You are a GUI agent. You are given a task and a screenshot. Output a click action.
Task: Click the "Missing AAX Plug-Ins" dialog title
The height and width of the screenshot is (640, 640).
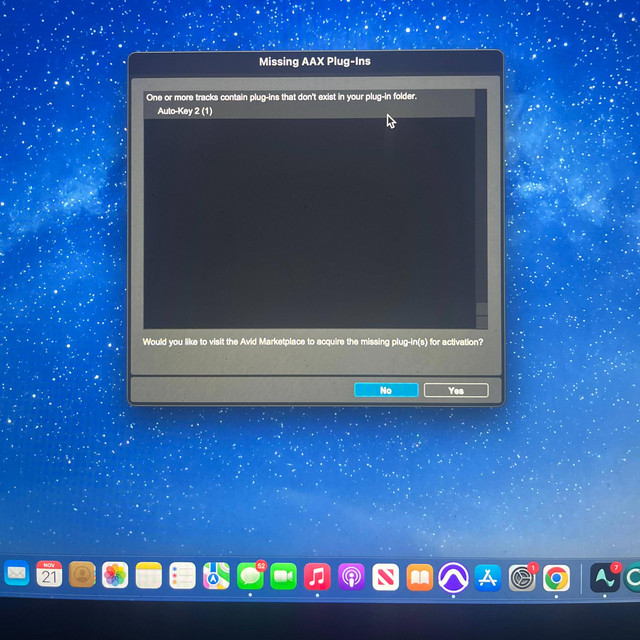pyautogui.click(x=315, y=62)
